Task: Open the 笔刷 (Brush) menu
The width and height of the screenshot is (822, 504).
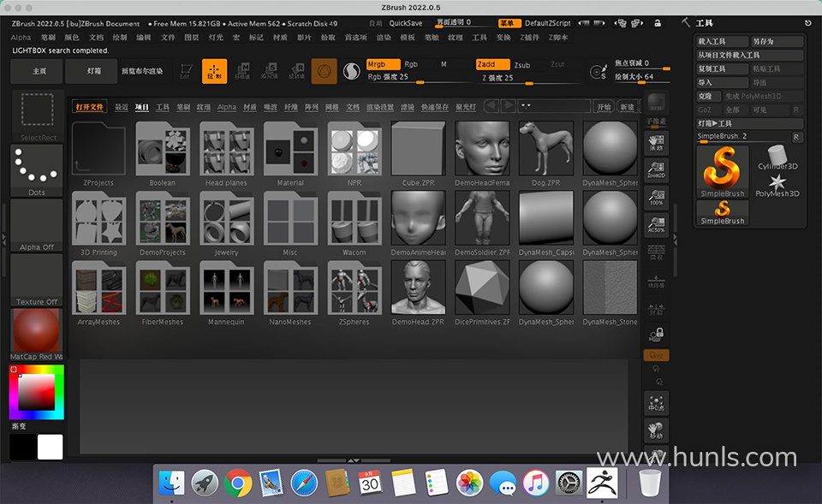Action: click(x=48, y=38)
